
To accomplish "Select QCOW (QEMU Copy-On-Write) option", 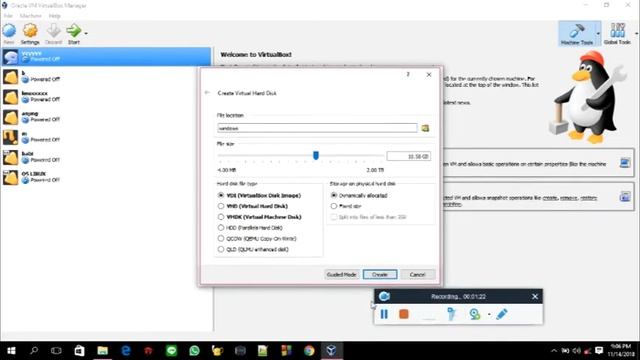I will tap(257, 238).
